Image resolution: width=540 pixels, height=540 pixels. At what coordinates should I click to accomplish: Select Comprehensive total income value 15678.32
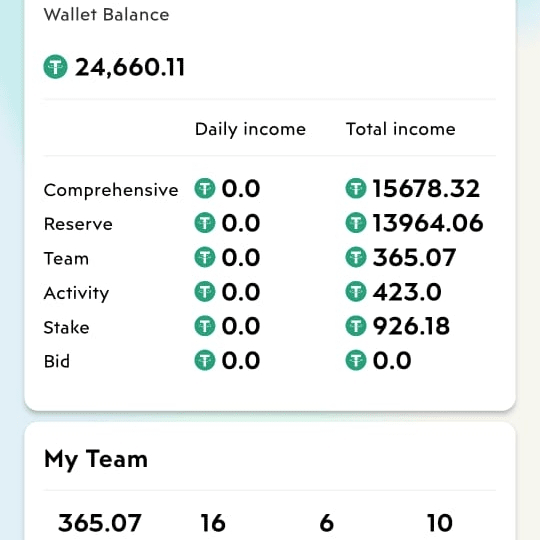(x=426, y=189)
